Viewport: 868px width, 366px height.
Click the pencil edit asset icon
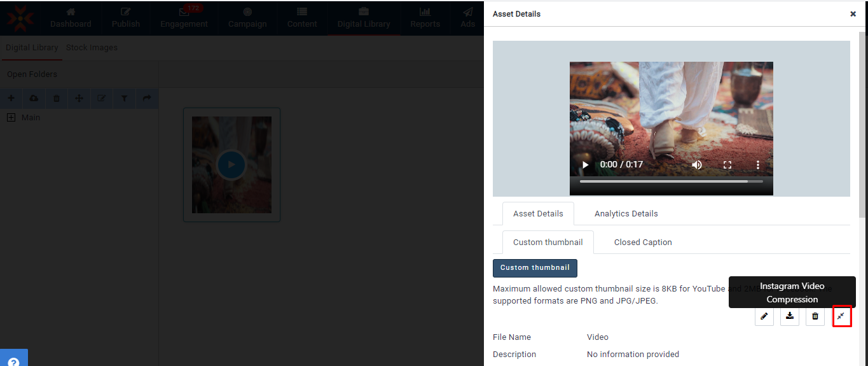pyautogui.click(x=764, y=316)
